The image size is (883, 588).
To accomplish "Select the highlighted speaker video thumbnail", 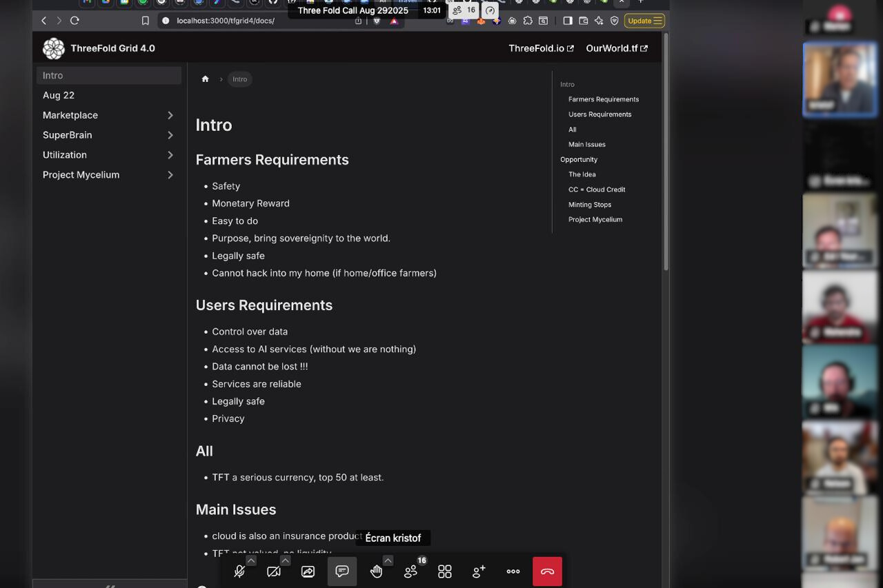I will pyautogui.click(x=840, y=79).
